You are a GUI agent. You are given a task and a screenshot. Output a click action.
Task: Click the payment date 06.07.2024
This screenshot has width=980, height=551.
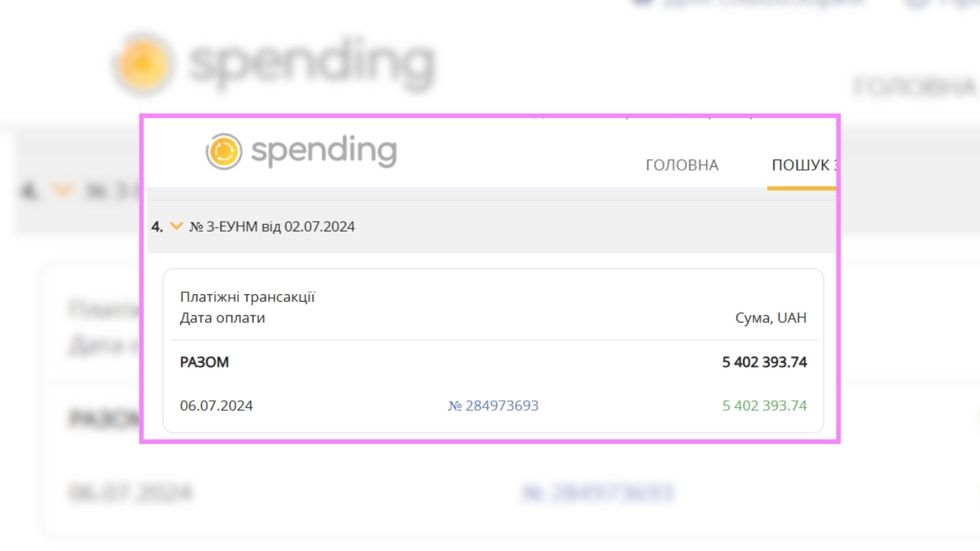(x=216, y=406)
